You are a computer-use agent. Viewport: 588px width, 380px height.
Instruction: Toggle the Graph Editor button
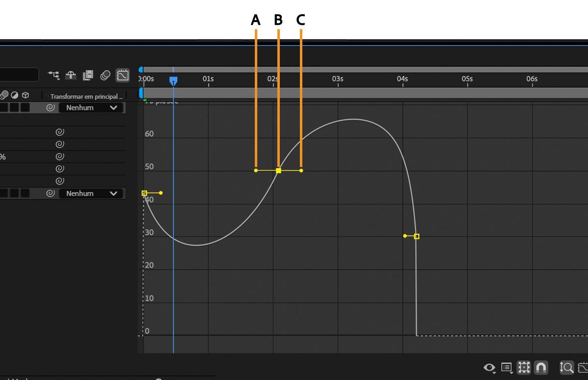(x=122, y=75)
